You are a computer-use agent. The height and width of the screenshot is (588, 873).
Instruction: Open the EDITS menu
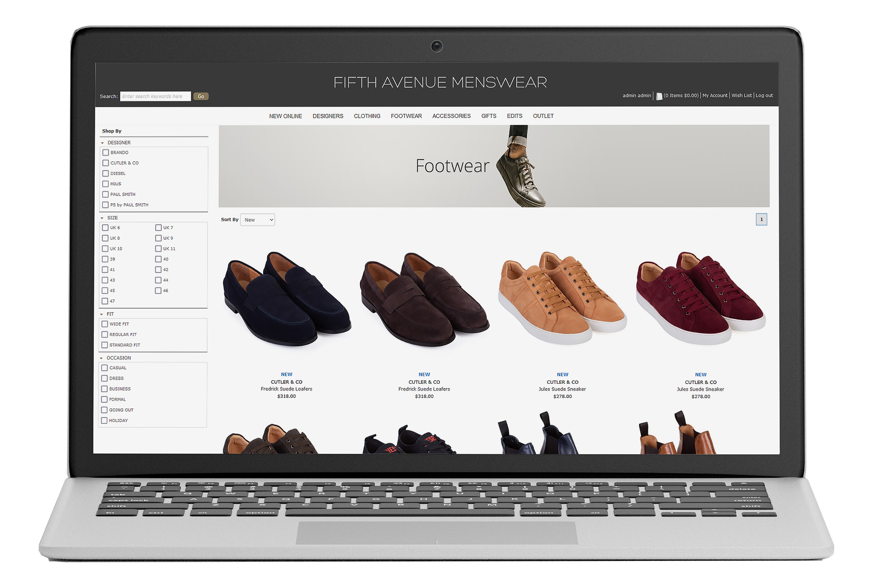[514, 116]
